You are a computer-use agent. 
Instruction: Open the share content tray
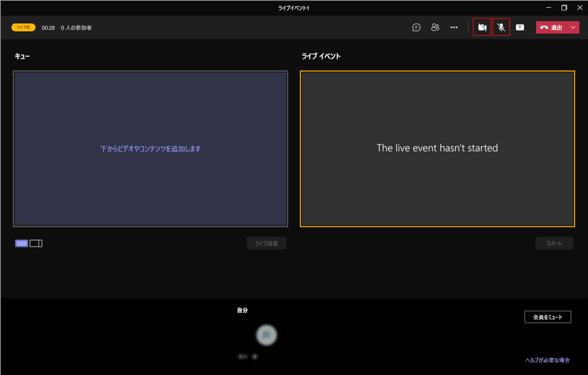(x=520, y=27)
